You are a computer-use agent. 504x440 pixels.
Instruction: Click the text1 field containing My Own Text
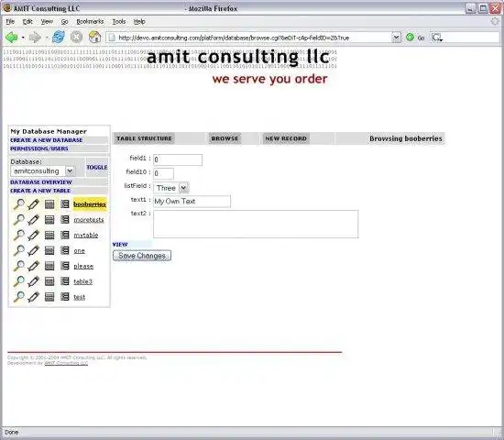tap(192, 202)
